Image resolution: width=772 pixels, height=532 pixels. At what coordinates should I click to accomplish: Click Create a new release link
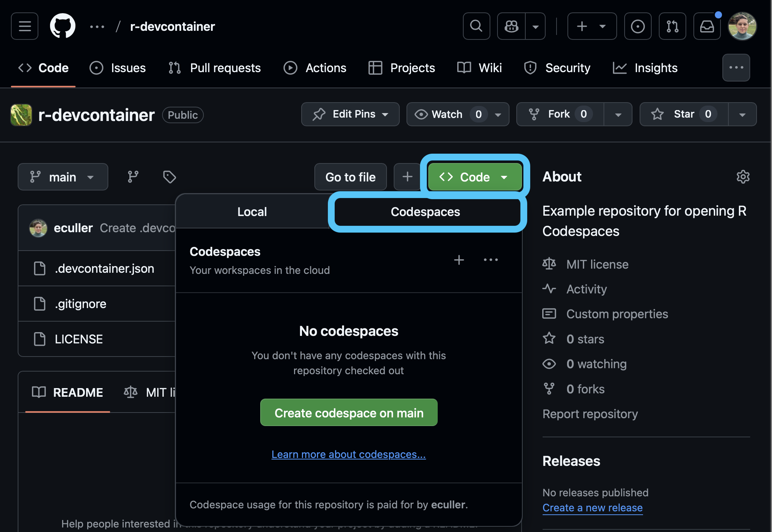pyautogui.click(x=593, y=508)
